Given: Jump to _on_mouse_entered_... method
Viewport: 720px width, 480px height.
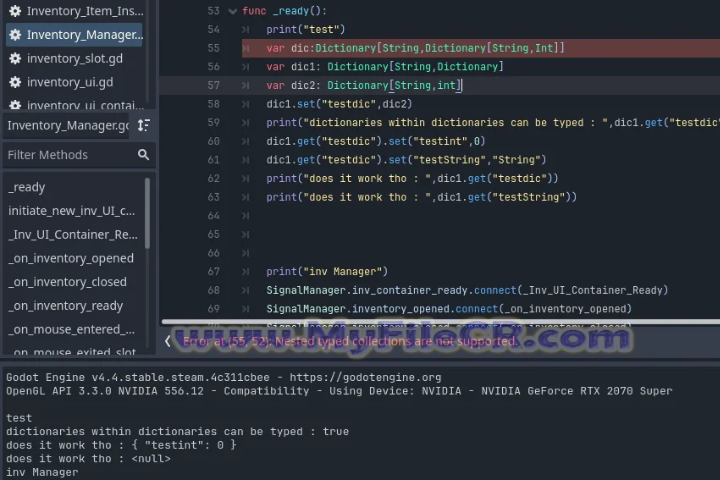Looking at the screenshot, I should tap(71, 330).
